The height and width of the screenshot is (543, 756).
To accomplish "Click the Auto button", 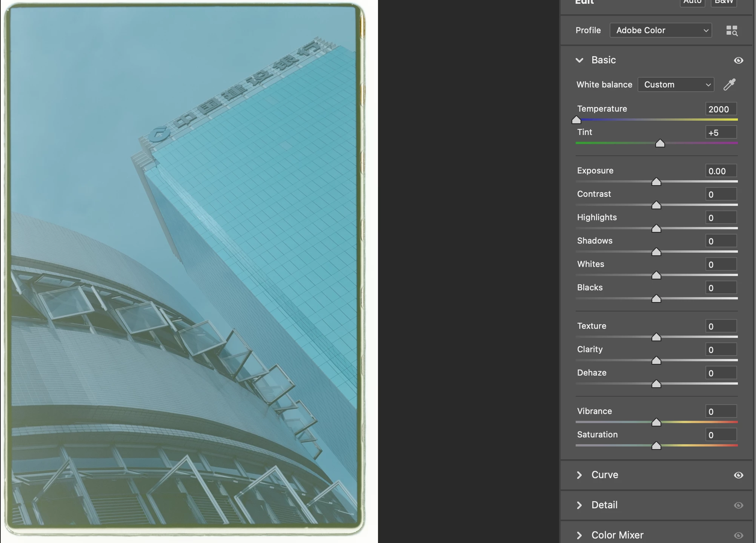I will click(692, 2).
